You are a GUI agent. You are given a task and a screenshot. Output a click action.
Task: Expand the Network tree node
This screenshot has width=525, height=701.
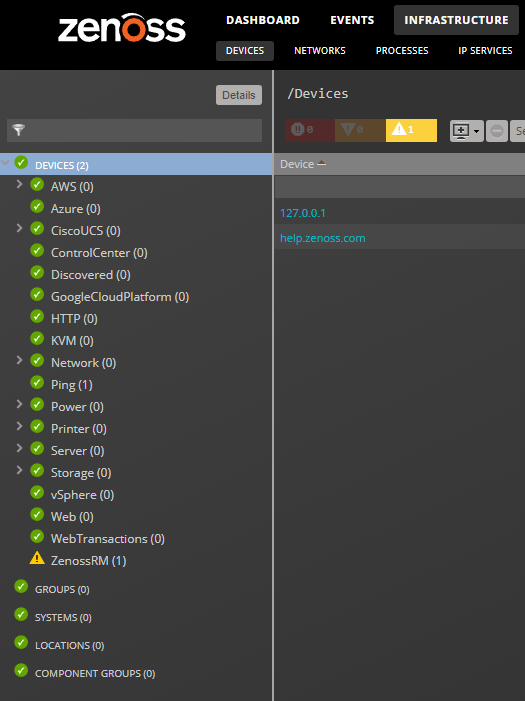19,360
